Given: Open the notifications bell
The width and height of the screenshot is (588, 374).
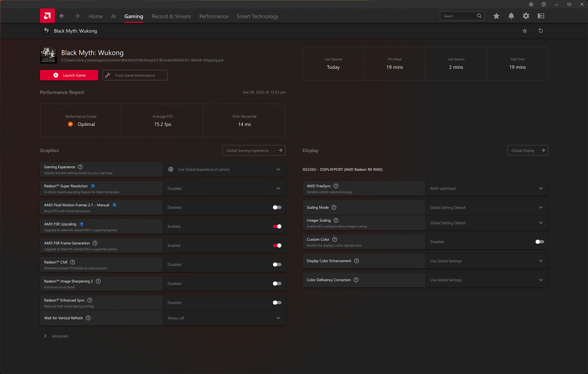Looking at the screenshot, I should tap(511, 16).
